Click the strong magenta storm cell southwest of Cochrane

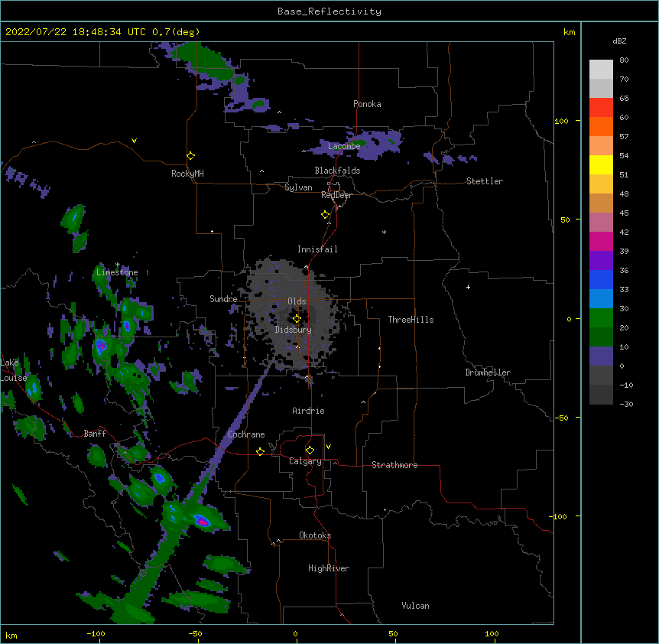(x=203, y=522)
